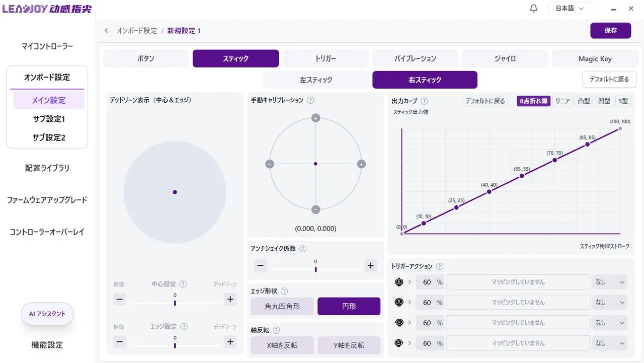Viewport: 644px width, 363px height.
Task: Click the right stick up-direction icon in トリガーアクション
Action: (x=399, y=282)
